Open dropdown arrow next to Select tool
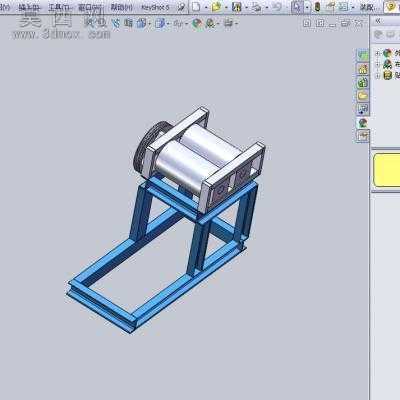 click(x=307, y=7)
